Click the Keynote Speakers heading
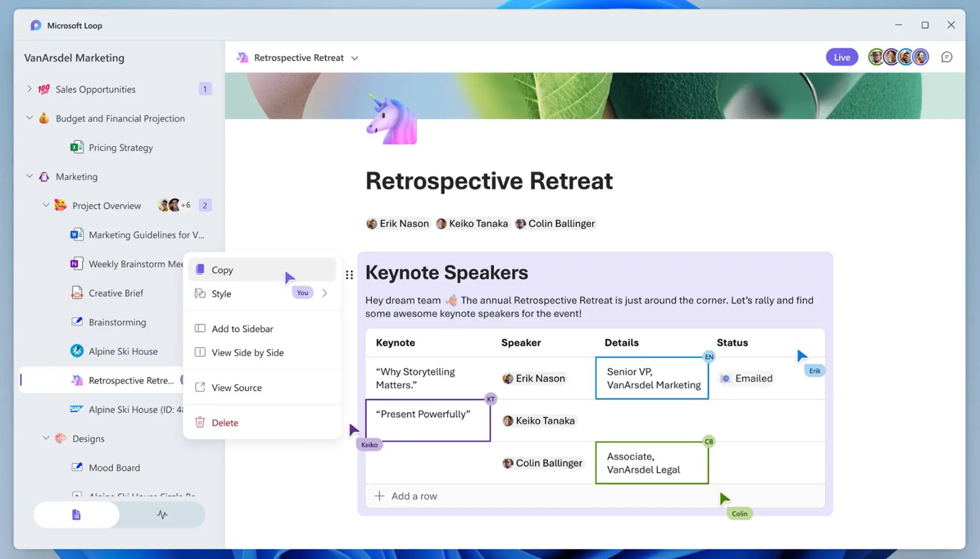This screenshot has width=980, height=559. coord(447,273)
